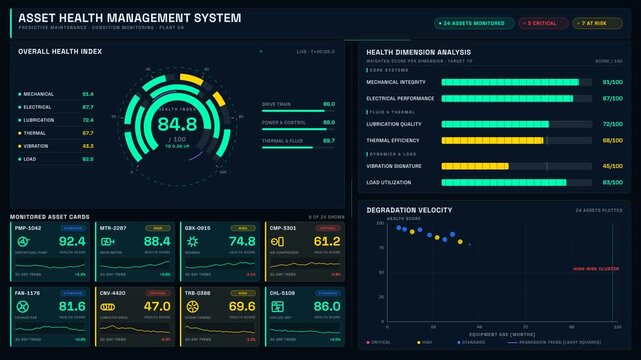Image resolution: width=641 pixels, height=360 pixels.
Task: Click the 69.6 health score on TRB-0388
Action: pyautogui.click(x=242, y=306)
